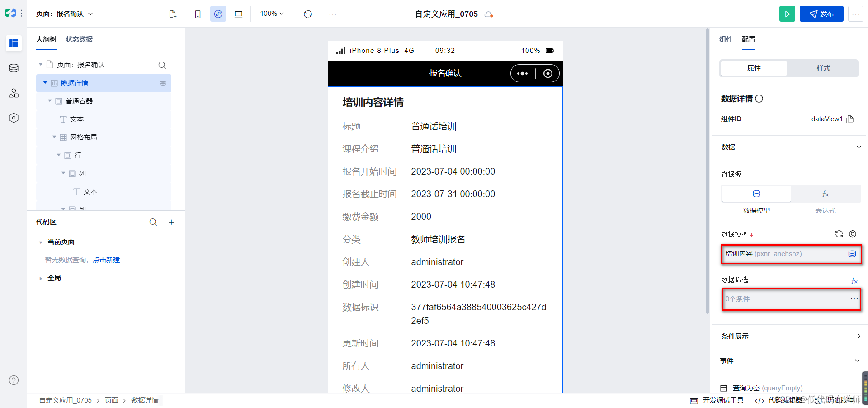This screenshot has height=408, width=868.
Task: Copy the component ID dataView1
Action: (x=850, y=119)
